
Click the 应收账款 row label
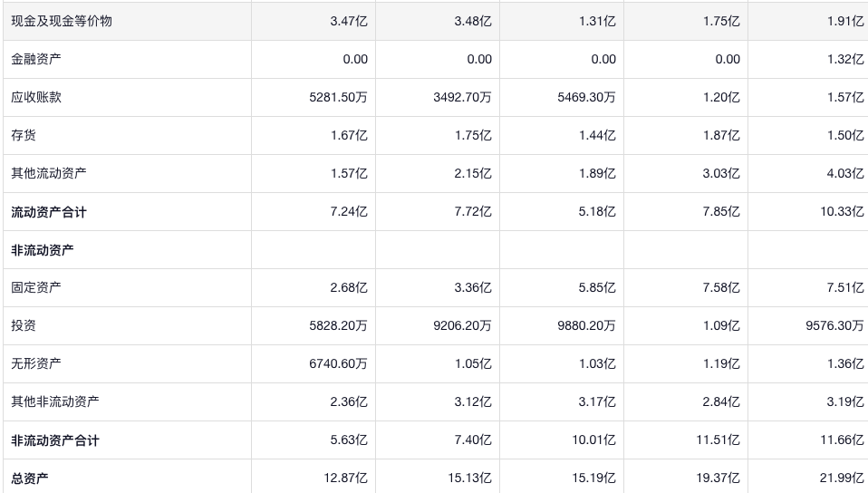click(x=36, y=97)
